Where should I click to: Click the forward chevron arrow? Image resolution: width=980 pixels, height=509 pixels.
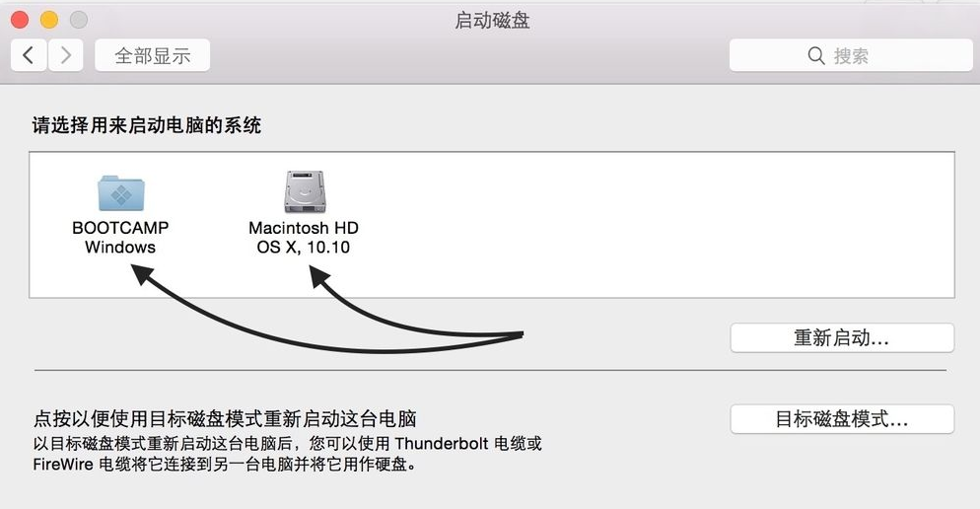click(x=65, y=55)
